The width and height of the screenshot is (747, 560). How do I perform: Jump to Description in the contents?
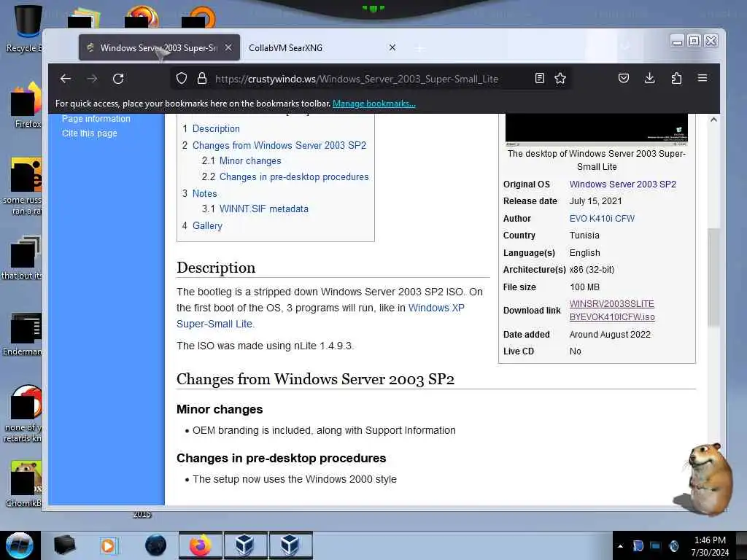216,128
